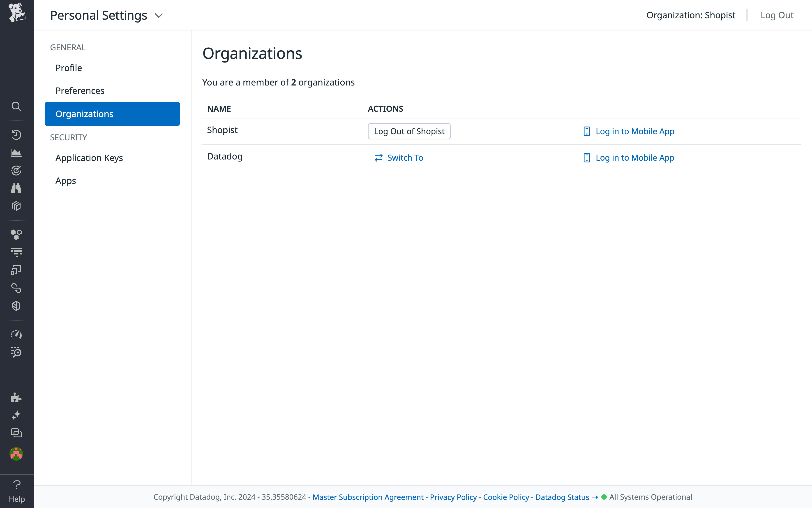Switch to the Profile settings section
Image resolution: width=812 pixels, height=508 pixels.
click(x=69, y=67)
